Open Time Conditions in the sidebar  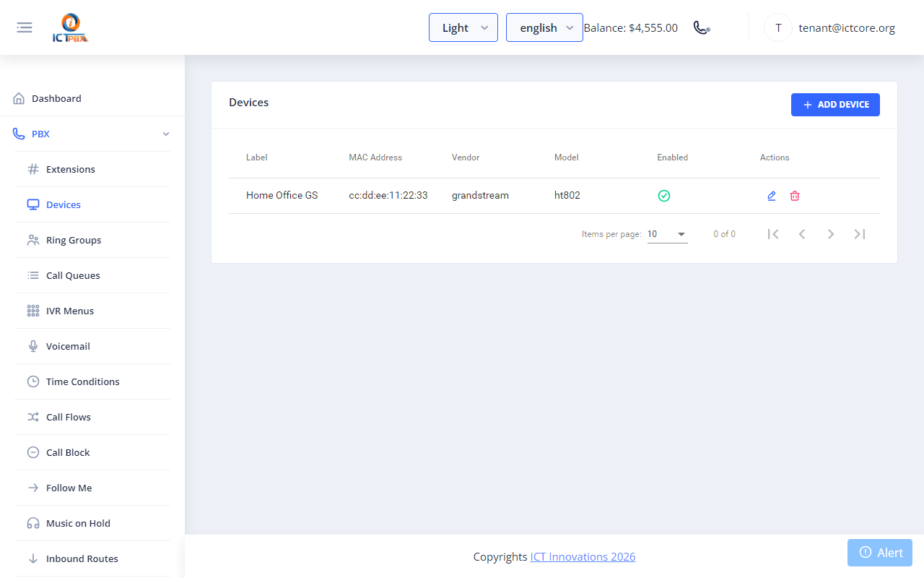coord(92,381)
